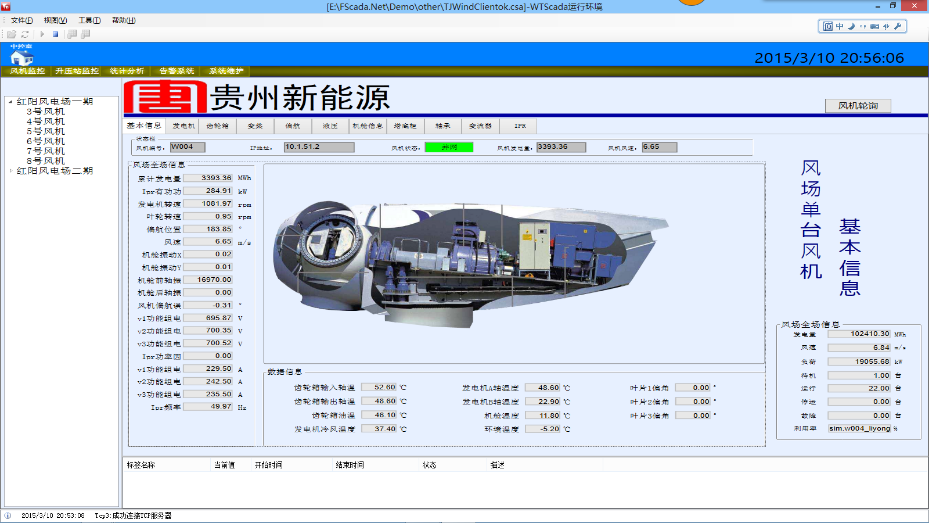Open the 工具(T) menu
The image size is (930, 523).
pos(90,20)
